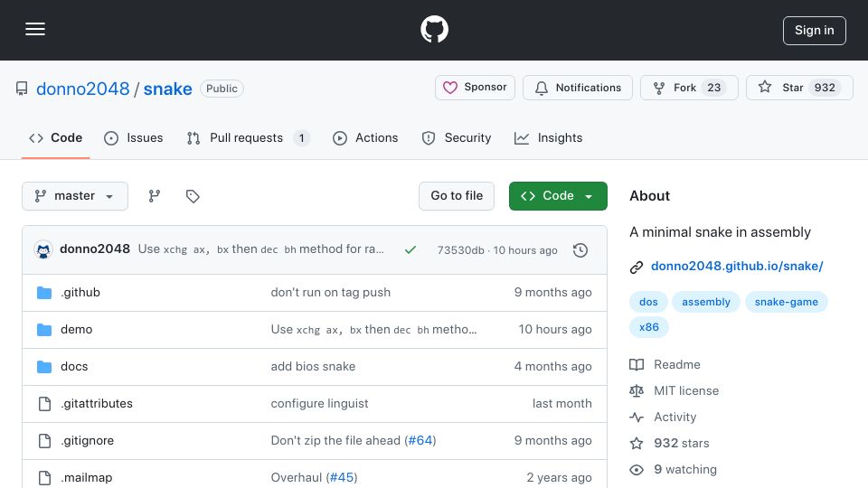
Task: Open donno2048 commit author name
Action: (95, 249)
